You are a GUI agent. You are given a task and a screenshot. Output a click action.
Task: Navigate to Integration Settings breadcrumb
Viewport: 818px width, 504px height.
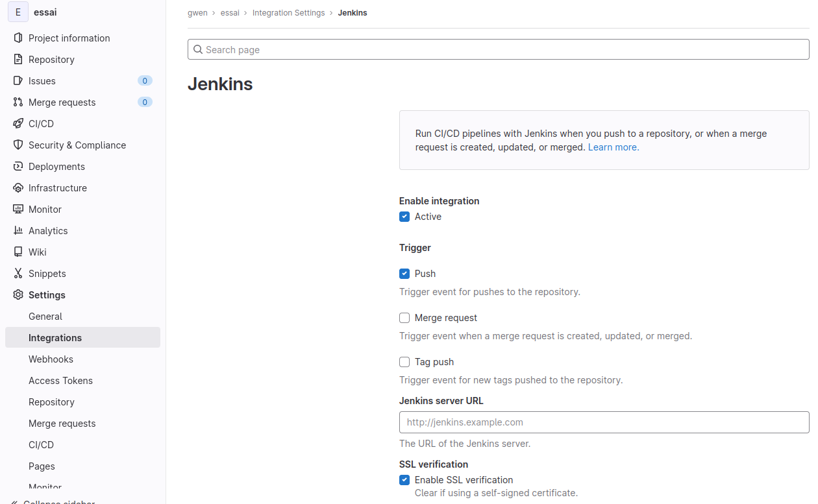[x=288, y=13]
